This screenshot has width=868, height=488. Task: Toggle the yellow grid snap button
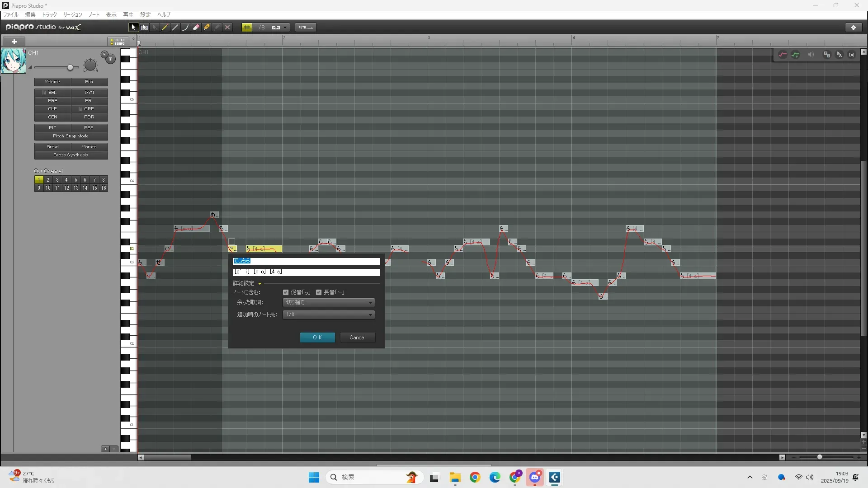click(247, 28)
